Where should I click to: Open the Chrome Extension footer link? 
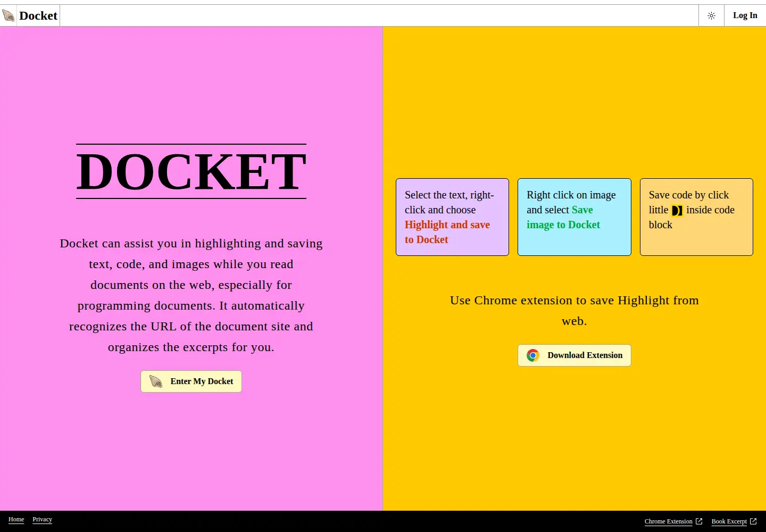(669, 521)
